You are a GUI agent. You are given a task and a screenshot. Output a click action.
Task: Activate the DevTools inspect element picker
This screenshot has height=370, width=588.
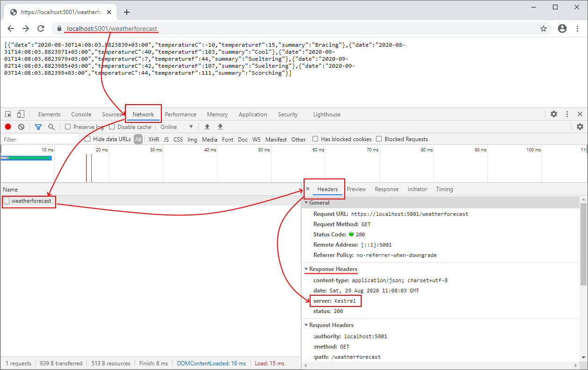(x=8, y=114)
